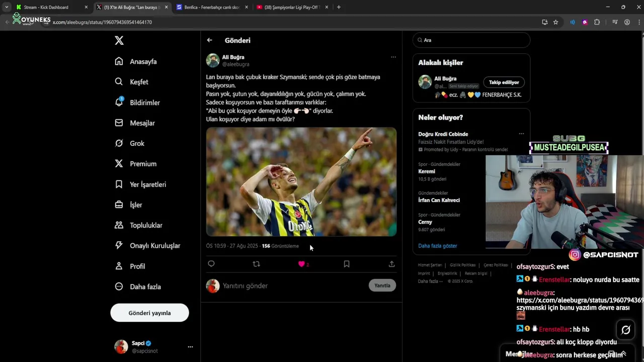Click the Yanıtla button
The image size is (644, 362).
382,286
